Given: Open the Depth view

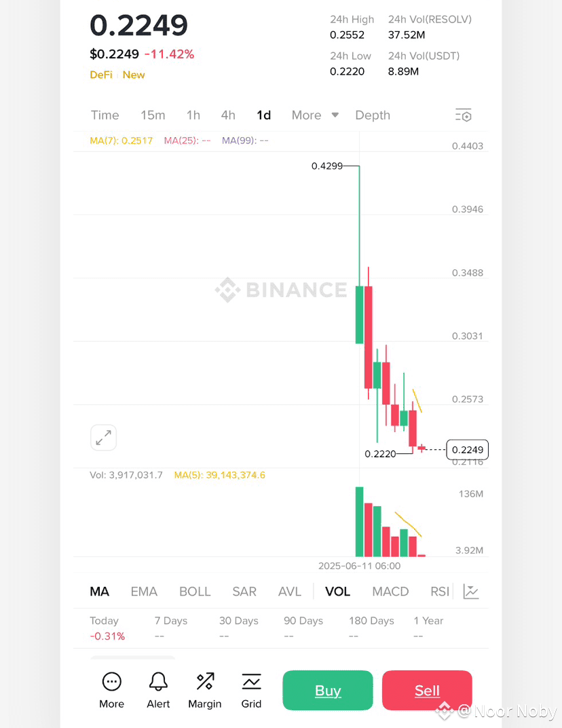Looking at the screenshot, I should pyautogui.click(x=372, y=115).
